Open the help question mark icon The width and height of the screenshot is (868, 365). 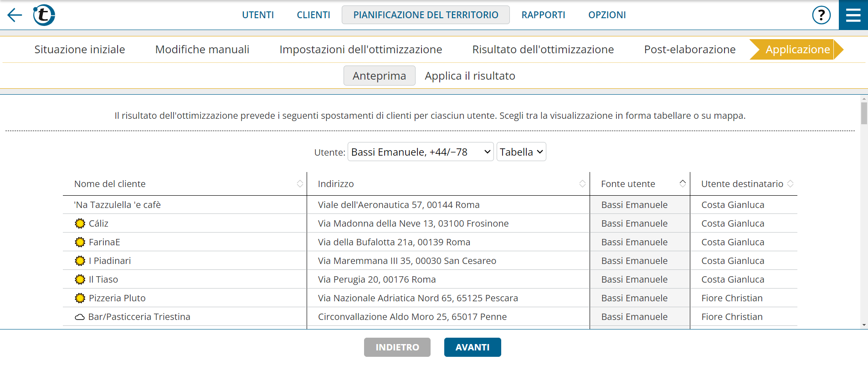(x=821, y=15)
